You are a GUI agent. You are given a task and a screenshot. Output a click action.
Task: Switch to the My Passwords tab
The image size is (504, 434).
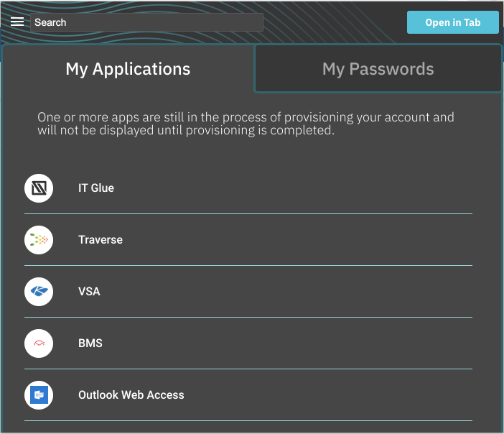[x=378, y=69]
